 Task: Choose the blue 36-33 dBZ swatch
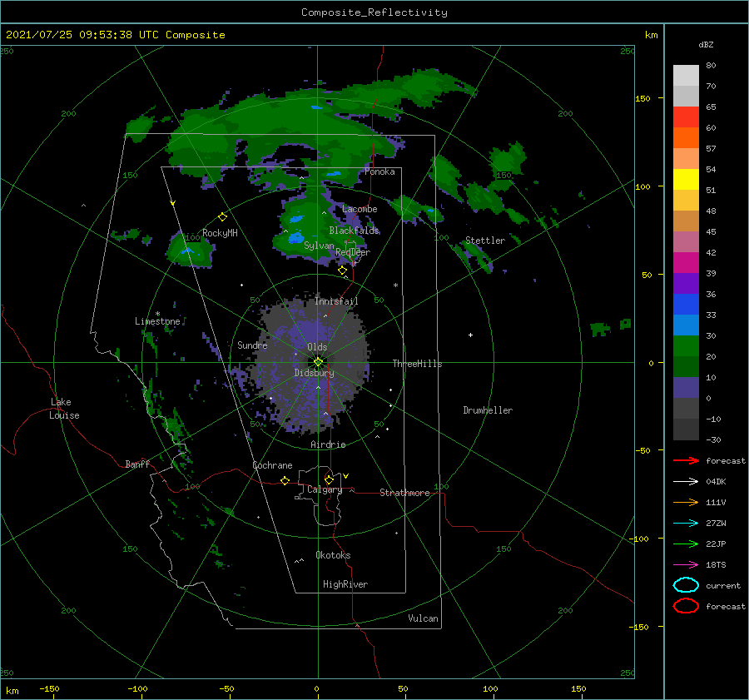686,304
